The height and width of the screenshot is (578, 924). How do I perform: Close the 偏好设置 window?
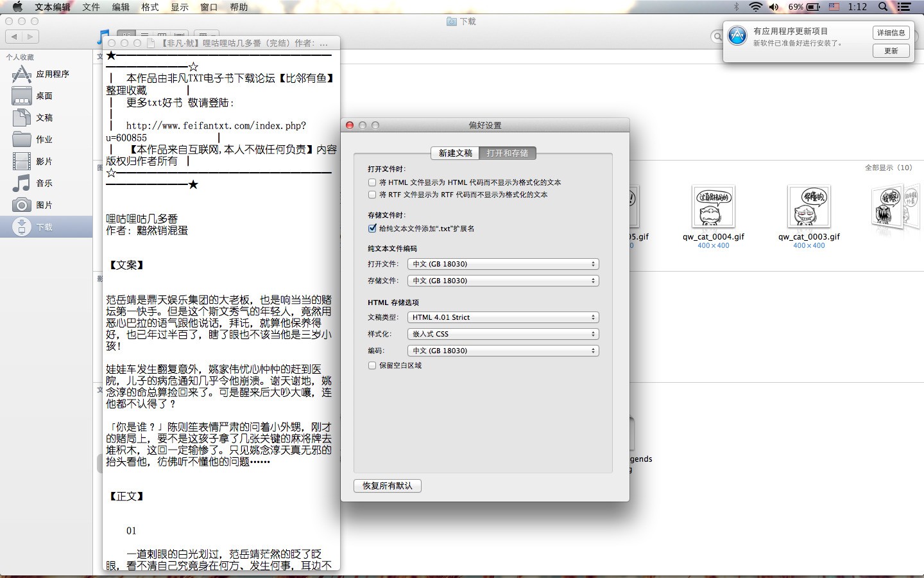[350, 125]
